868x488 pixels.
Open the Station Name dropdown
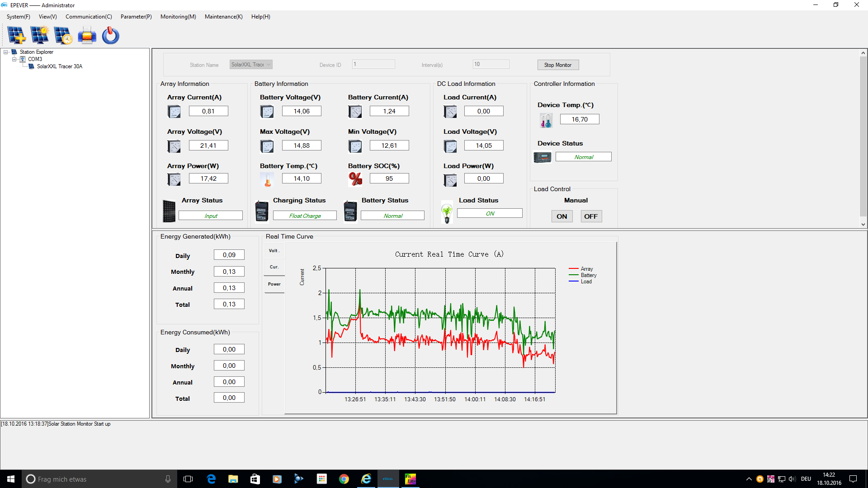click(x=269, y=65)
